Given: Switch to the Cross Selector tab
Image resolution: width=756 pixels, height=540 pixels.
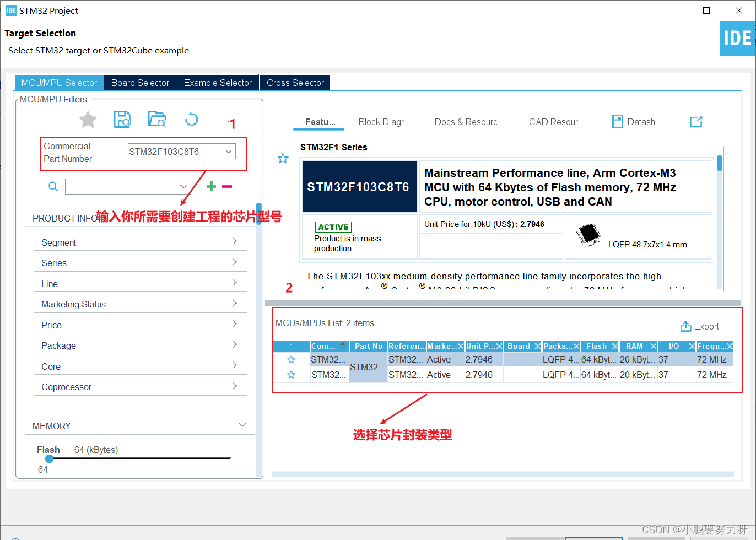Looking at the screenshot, I should point(295,83).
